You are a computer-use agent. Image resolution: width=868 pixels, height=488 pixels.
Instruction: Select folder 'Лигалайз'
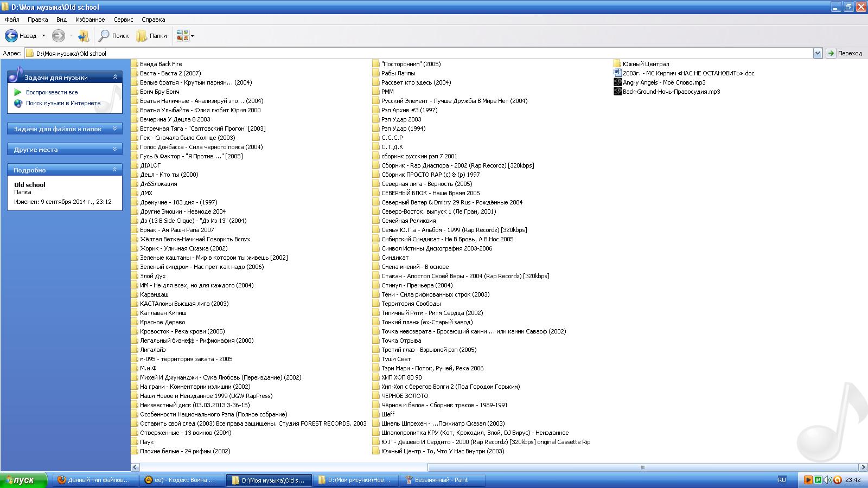149,350
